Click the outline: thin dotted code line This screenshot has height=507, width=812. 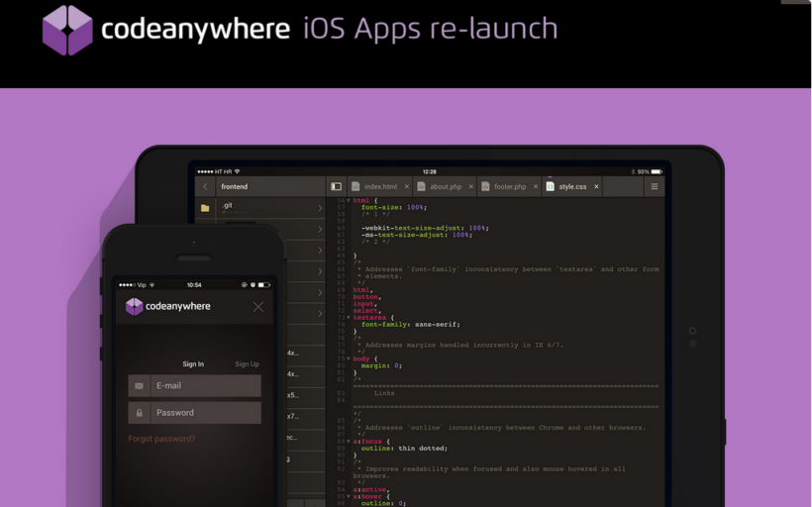coord(404,448)
